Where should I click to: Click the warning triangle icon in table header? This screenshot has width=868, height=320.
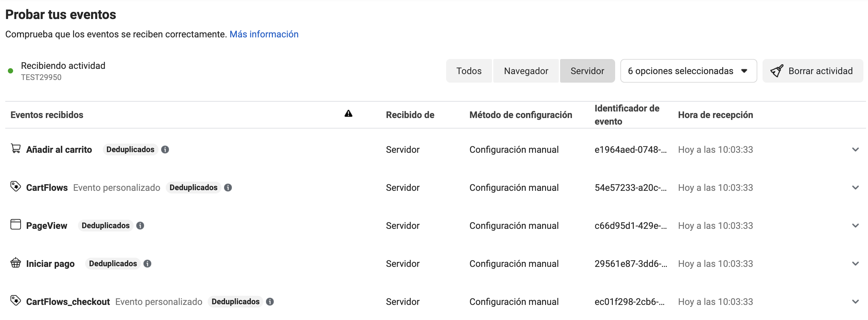click(349, 114)
